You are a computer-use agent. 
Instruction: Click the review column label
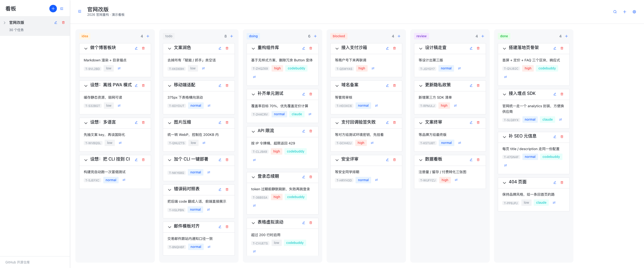pos(422,36)
